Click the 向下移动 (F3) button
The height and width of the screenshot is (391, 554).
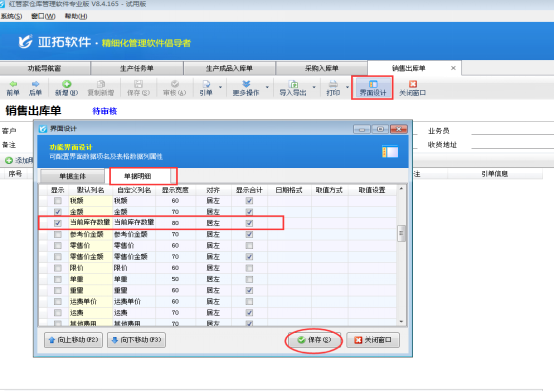136,340
